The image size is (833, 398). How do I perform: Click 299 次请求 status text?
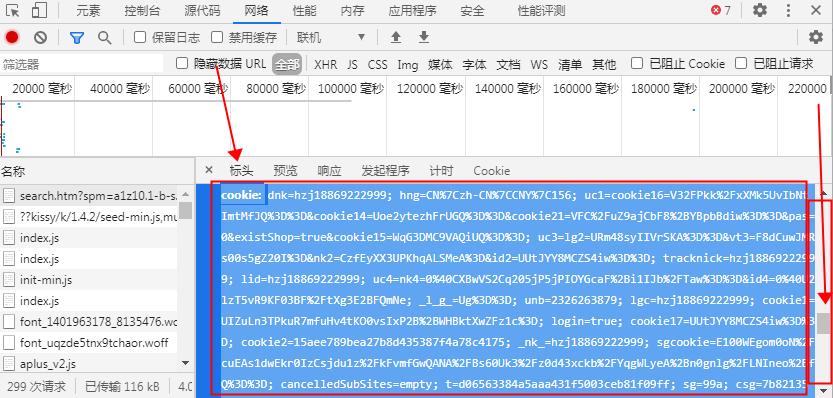tap(37, 386)
